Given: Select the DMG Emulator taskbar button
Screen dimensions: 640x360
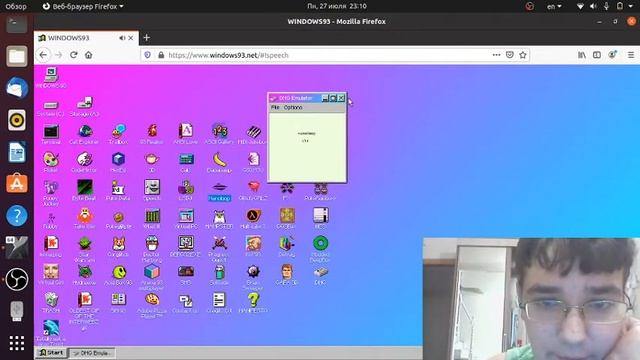Looking at the screenshot, I should [x=92, y=353].
